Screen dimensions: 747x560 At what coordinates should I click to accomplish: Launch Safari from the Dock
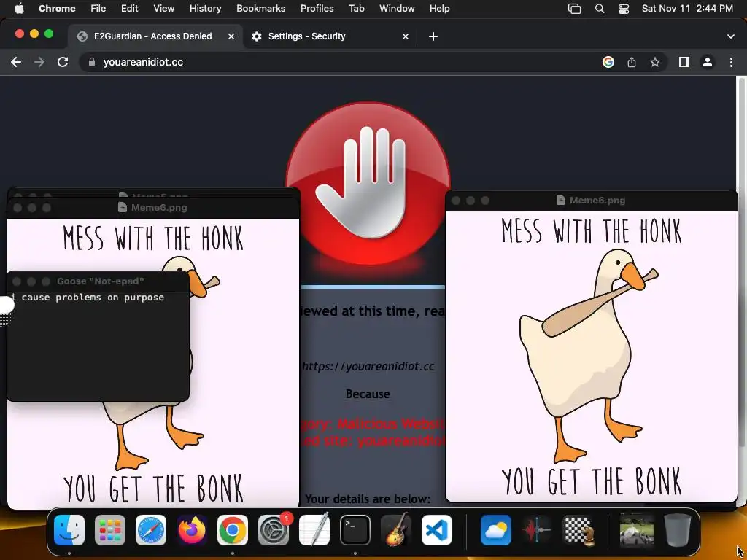[151, 530]
